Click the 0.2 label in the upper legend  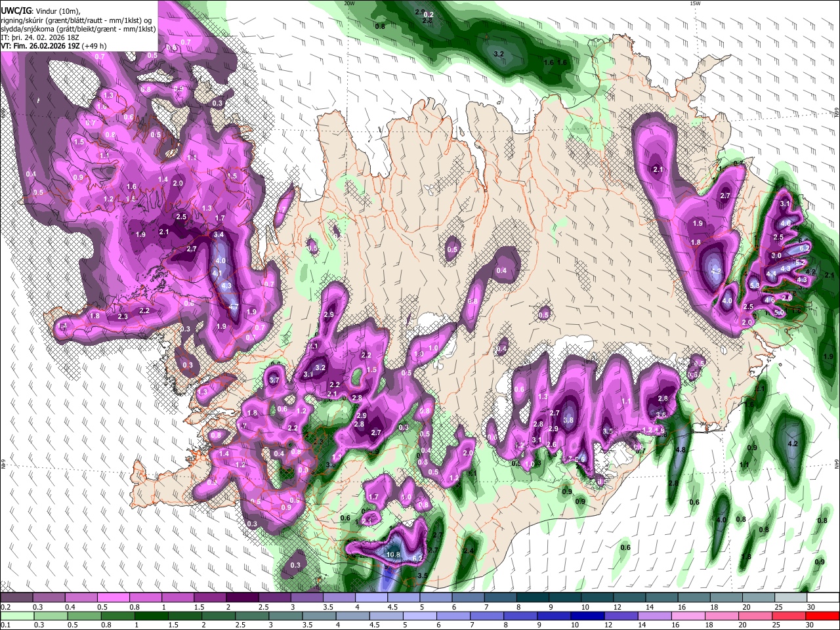click(x=4, y=607)
